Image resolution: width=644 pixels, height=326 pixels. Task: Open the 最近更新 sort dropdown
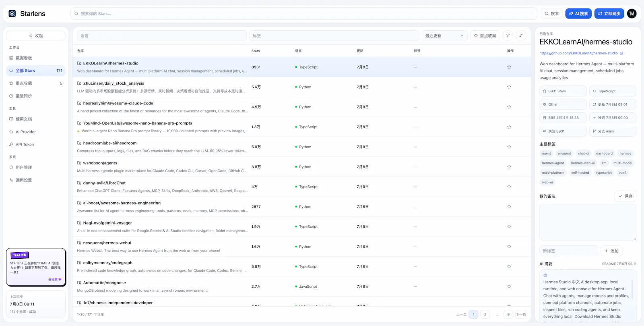tap(444, 36)
